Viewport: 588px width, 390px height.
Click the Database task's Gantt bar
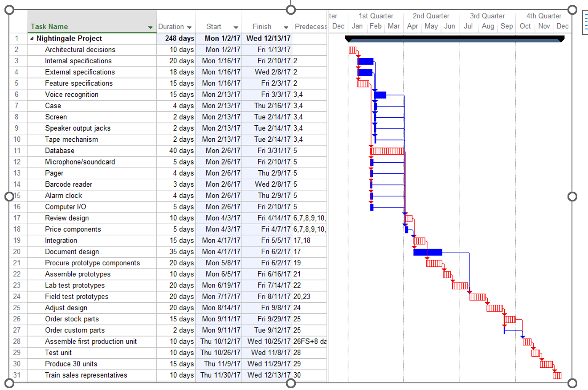click(x=387, y=151)
